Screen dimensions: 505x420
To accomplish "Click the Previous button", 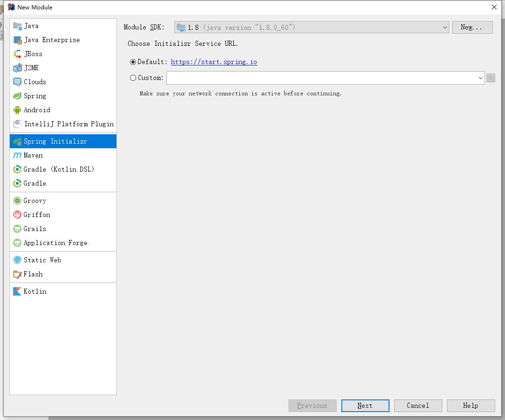I will [312, 406].
